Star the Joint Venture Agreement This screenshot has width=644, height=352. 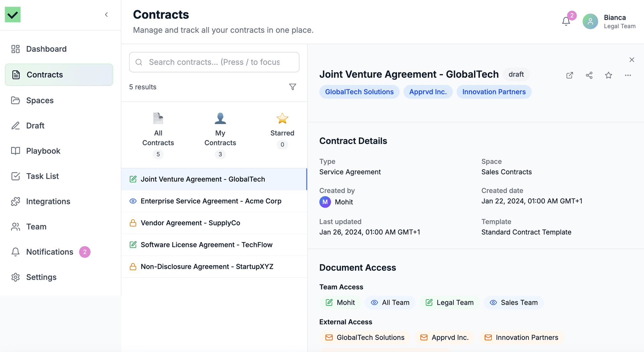(608, 75)
